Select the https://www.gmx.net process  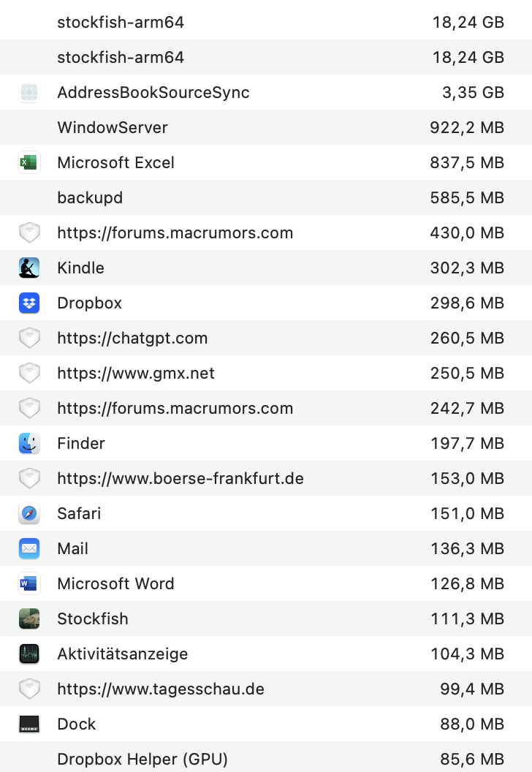pos(136,373)
